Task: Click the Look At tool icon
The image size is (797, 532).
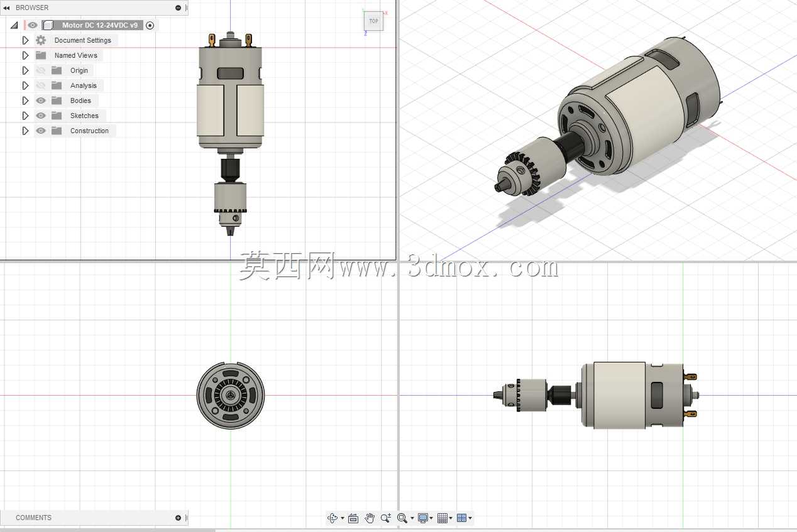Action: pyautogui.click(x=353, y=518)
